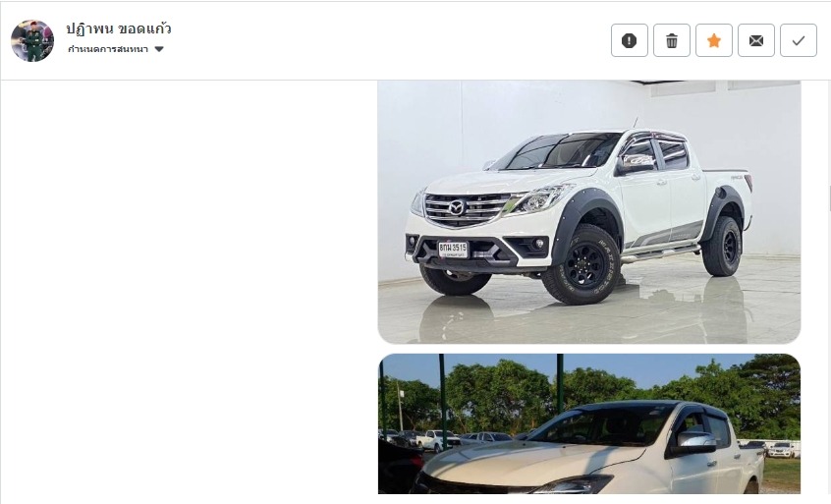Image resolution: width=831 pixels, height=504 pixels.
Task: Delete conversation using the trash icon
Action: click(672, 40)
